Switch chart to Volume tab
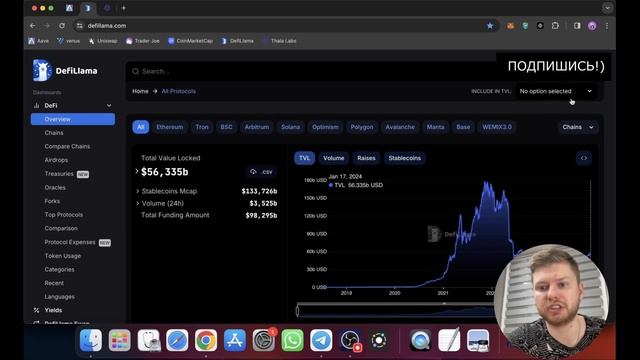This screenshot has width=640, height=360. click(333, 158)
